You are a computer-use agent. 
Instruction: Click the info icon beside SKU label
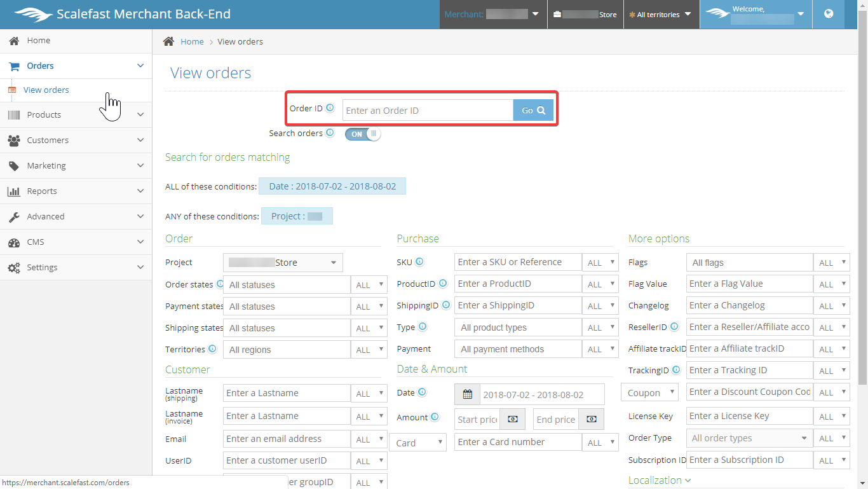419,261
